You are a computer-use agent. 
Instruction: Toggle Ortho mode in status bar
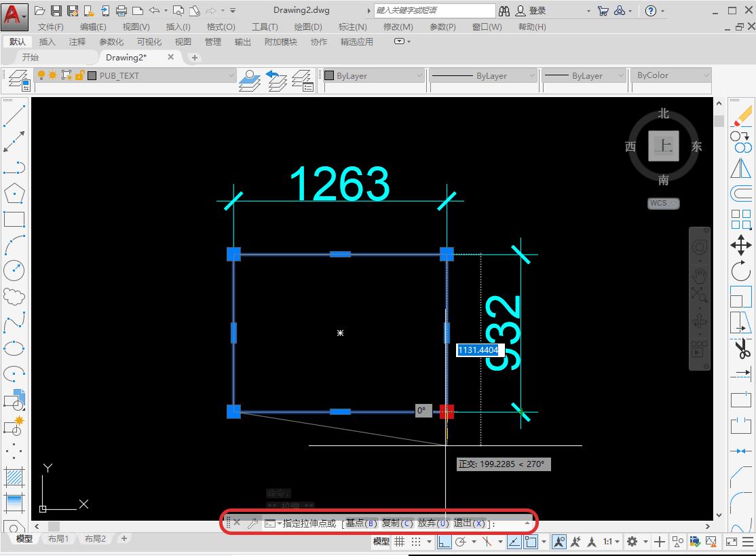point(445,542)
